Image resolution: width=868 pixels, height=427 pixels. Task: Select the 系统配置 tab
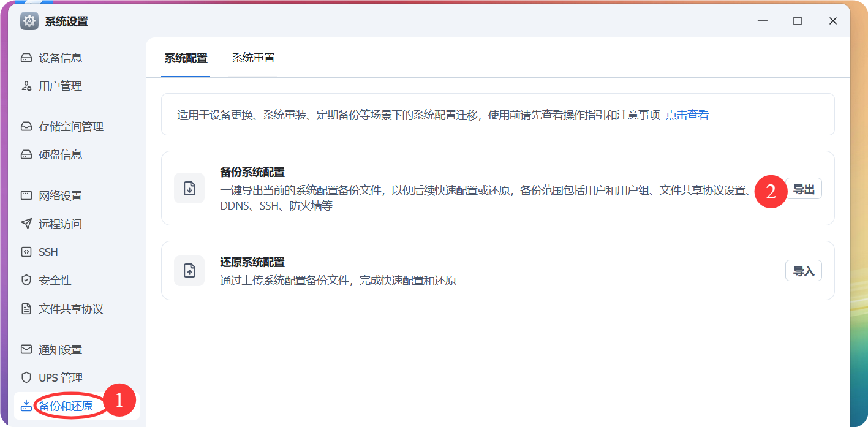click(186, 59)
